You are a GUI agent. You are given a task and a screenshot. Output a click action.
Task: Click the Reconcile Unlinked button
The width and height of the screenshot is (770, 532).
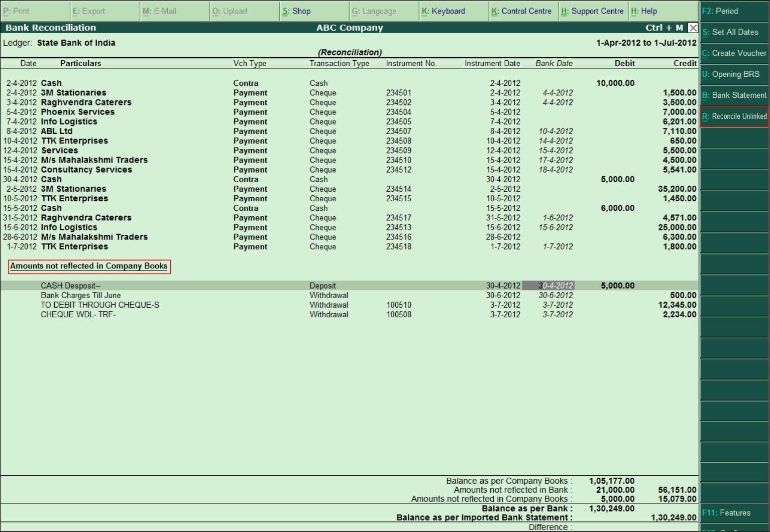point(734,116)
